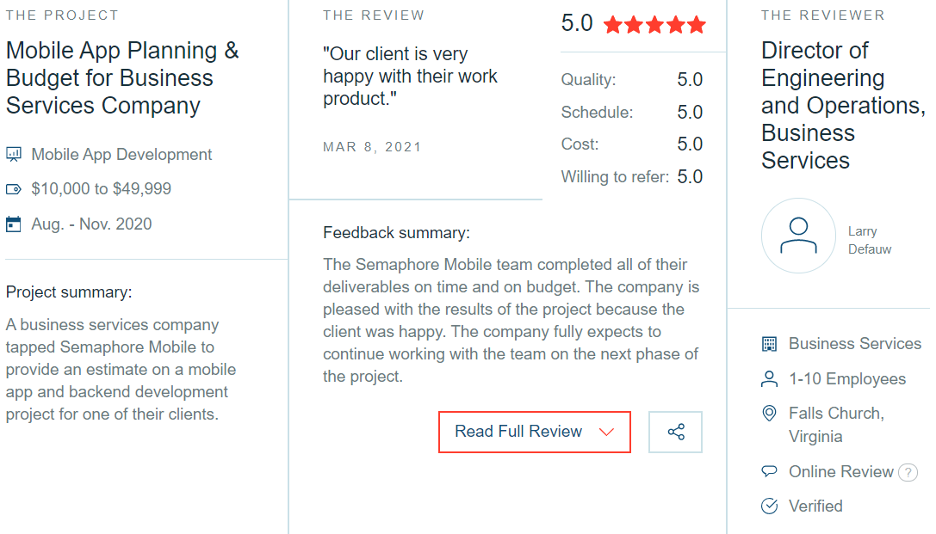Click the employees person icon
The image size is (936, 534).
pos(769,379)
